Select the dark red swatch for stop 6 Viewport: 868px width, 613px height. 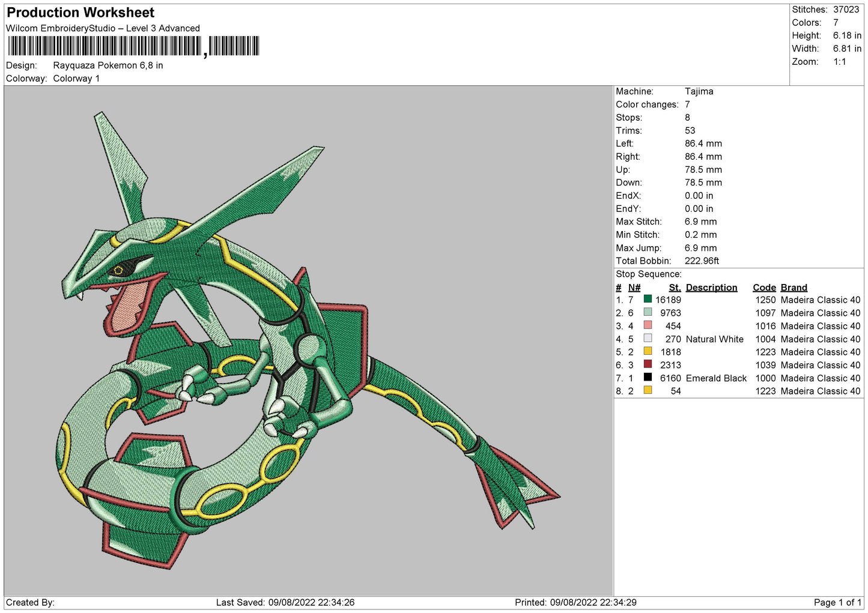point(648,364)
